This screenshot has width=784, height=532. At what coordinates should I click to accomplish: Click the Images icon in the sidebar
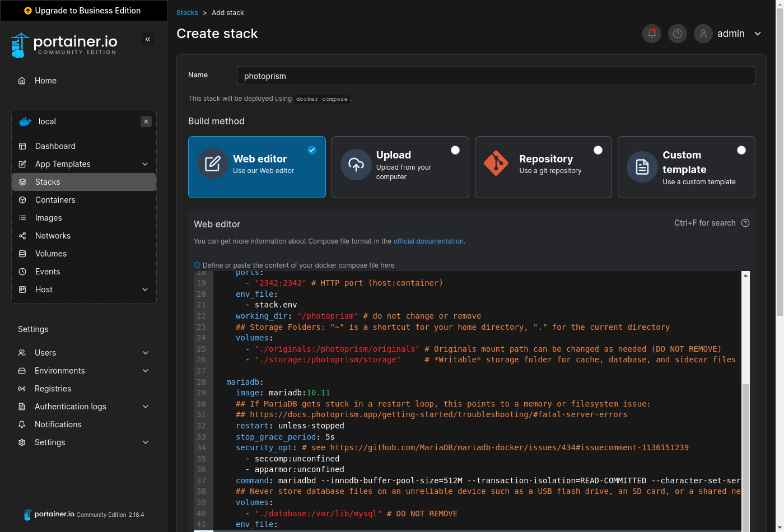click(x=21, y=217)
